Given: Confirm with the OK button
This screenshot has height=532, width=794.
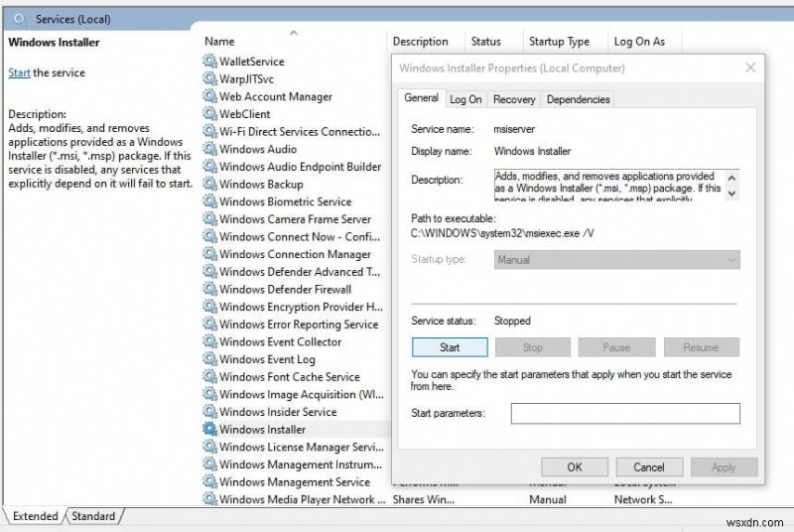Looking at the screenshot, I should [x=575, y=466].
